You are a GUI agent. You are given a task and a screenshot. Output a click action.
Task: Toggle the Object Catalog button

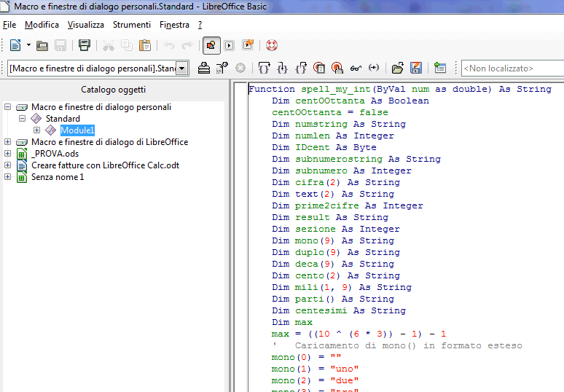click(211, 46)
